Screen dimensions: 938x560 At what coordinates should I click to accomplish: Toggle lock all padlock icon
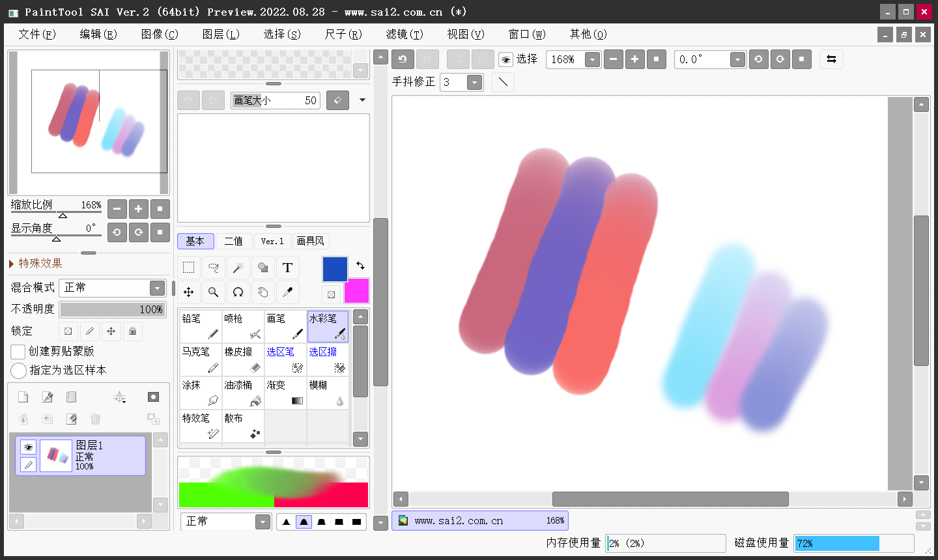(133, 331)
